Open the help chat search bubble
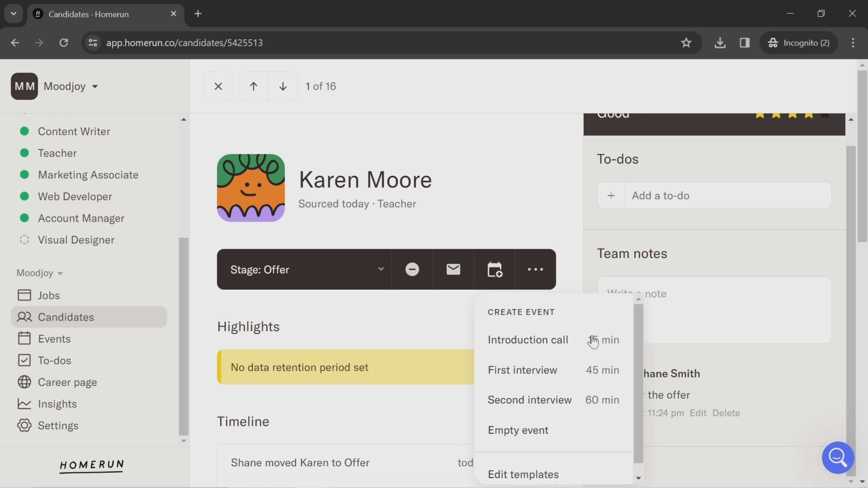The height and width of the screenshot is (488, 868). pos(838,457)
